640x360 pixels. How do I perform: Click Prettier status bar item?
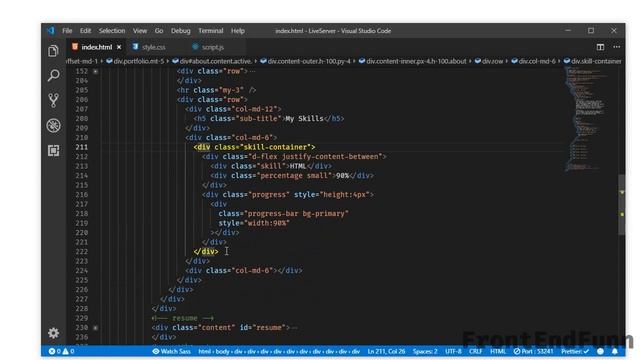click(575, 351)
